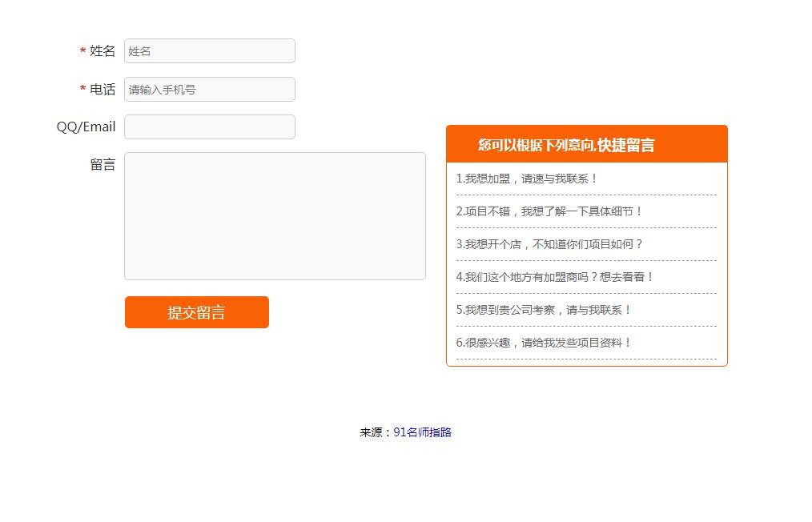Click the 来源： text
The width and height of the screenshot is (812, 522).
tap(376, 432)
